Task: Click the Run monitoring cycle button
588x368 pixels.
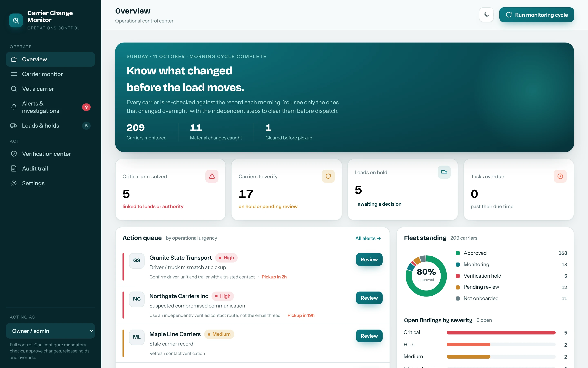Action: [537, 15]
